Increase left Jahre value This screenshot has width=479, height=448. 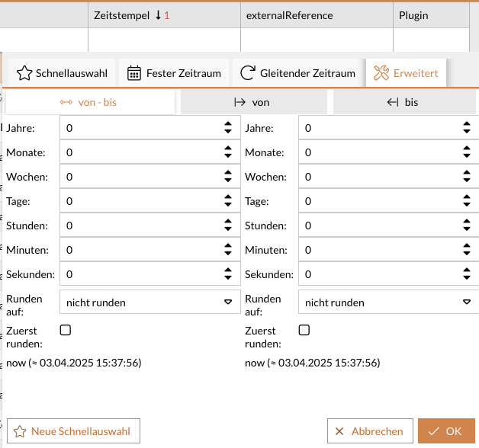click(228, 124)
